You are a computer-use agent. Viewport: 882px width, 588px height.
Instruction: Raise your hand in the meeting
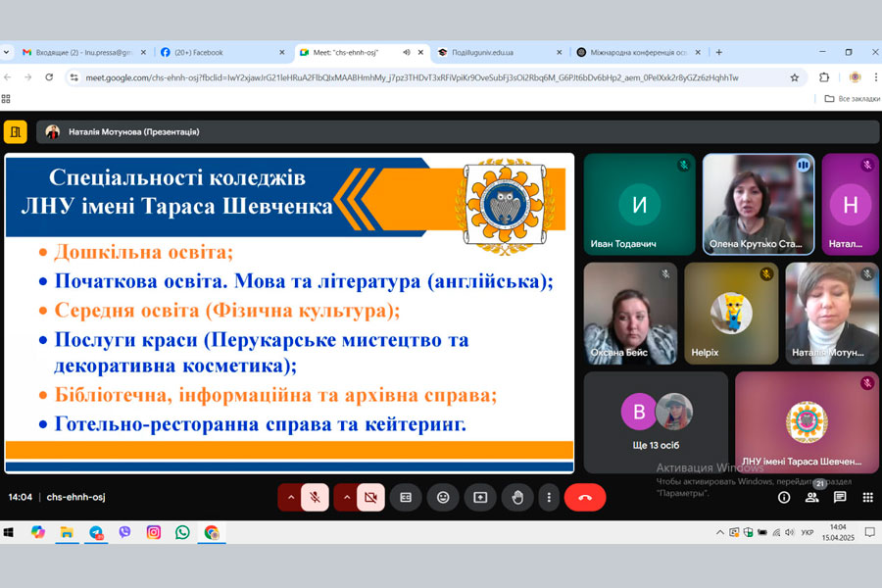pyautogui.click(x=517, y=497)
